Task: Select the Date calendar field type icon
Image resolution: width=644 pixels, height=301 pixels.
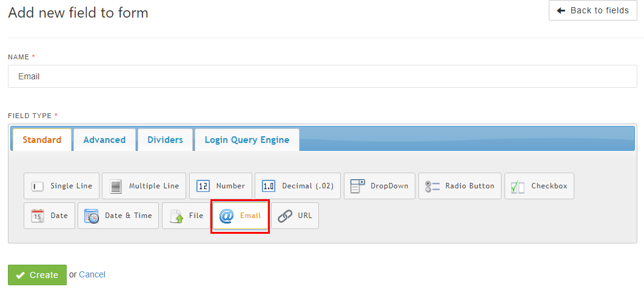Action: (38, 216)
